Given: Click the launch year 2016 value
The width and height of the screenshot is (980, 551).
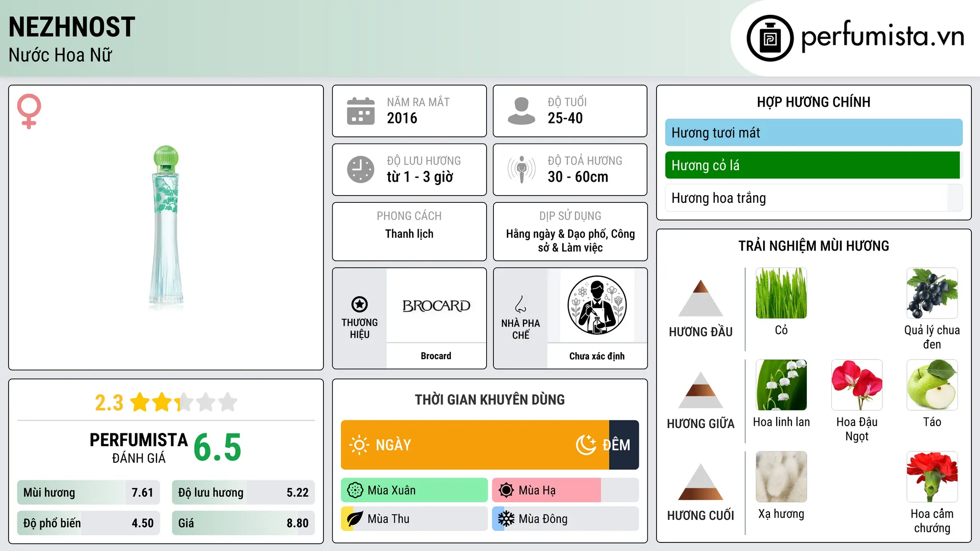Looking at the screenshot, I should pyautogui.click(x=402, y=118).
